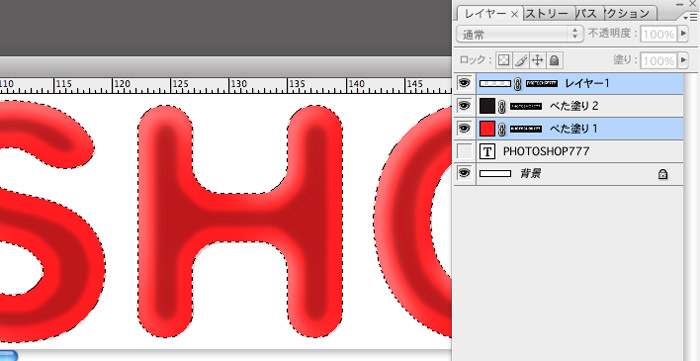The image size is (700, 361).
Task: Toggle lock image pixels brush icon
Action: tap(521, 60)
